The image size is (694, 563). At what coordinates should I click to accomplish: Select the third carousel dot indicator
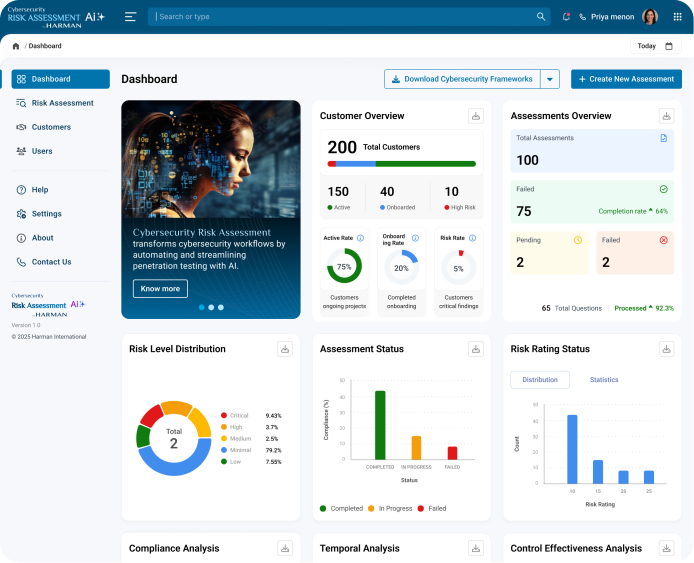(221, 307)
